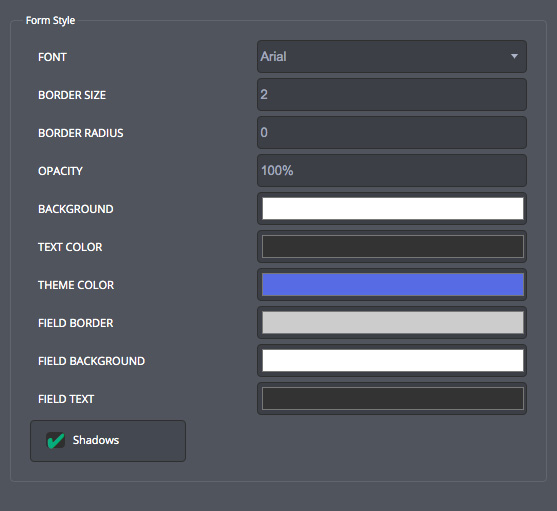This screenshot has width=557, height=511.
Task: Click the BORDER SIZE label
Action: tap(72, 95)
